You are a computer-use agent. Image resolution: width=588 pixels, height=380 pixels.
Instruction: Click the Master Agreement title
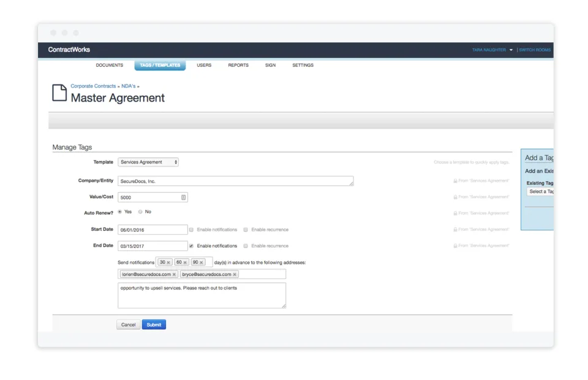click(x=118, y=98)
